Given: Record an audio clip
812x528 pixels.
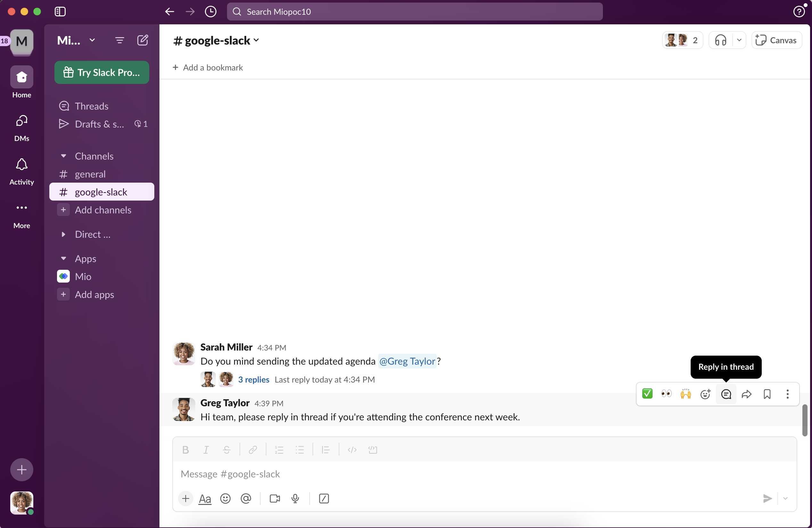Looking at the screenshot, I should tap(296, 498).
